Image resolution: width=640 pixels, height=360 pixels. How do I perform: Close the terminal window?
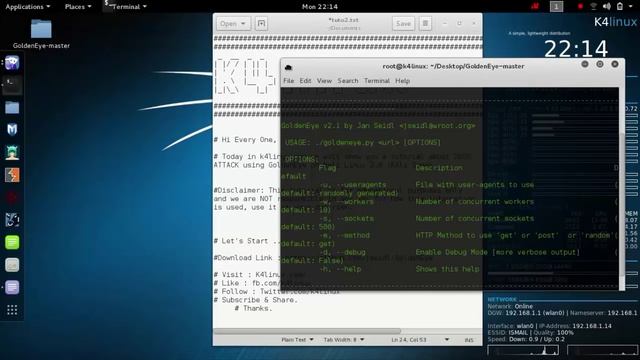coord(615,64)
